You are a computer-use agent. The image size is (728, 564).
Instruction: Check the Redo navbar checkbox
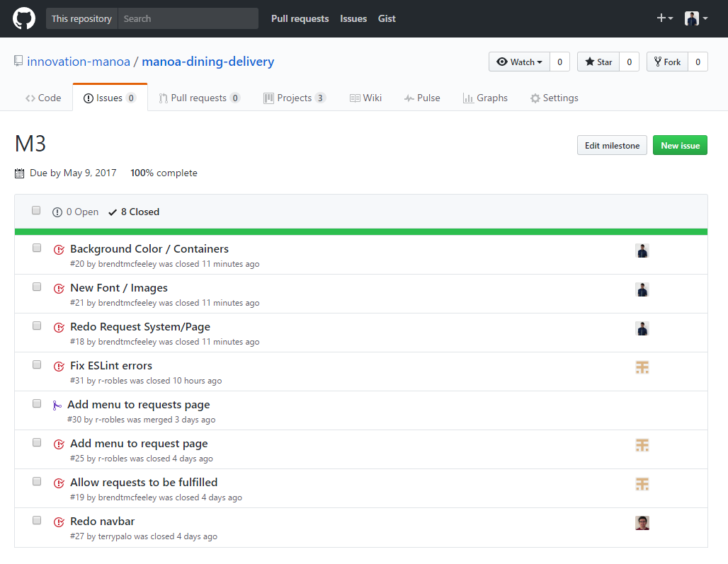tap(37, 520)
